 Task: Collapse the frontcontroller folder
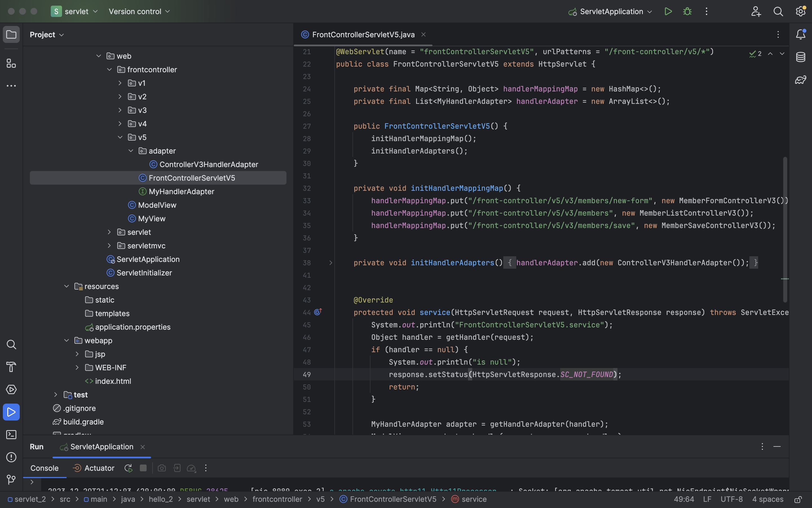109,69
